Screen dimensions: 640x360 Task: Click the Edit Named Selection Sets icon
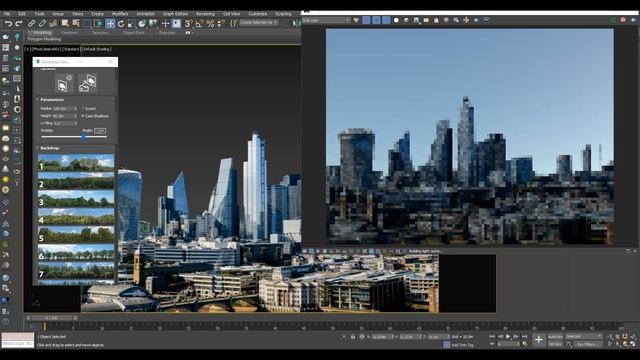click(233, 24)
